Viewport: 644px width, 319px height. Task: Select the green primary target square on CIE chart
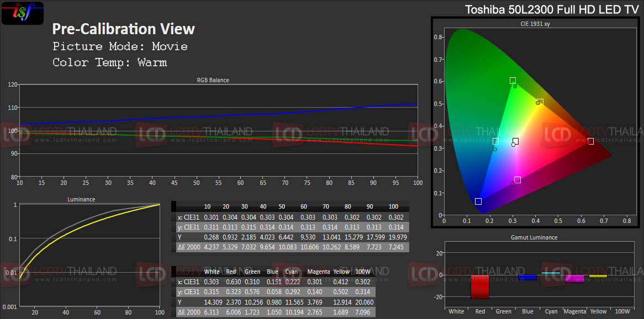click(x=513, y=81)
